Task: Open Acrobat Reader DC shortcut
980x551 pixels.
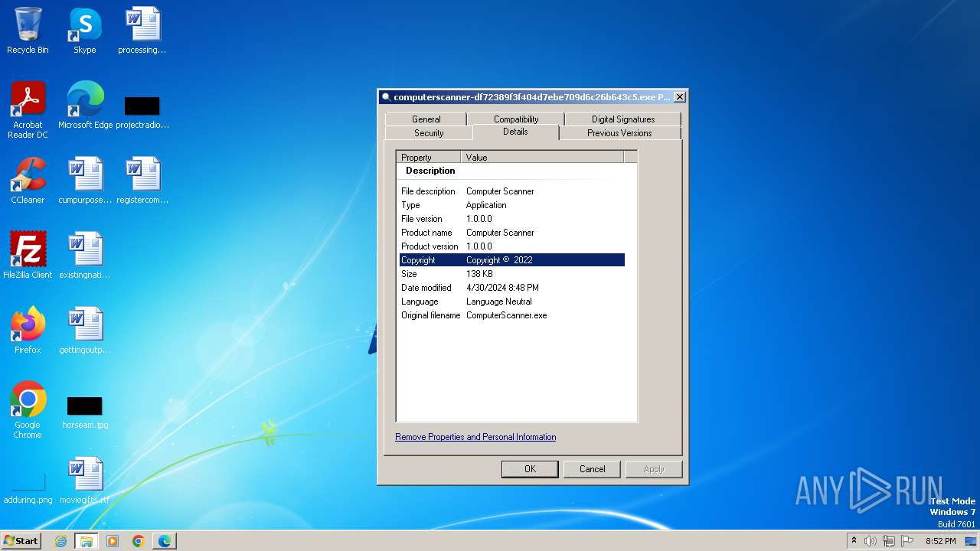Action: tap(28, 109)
